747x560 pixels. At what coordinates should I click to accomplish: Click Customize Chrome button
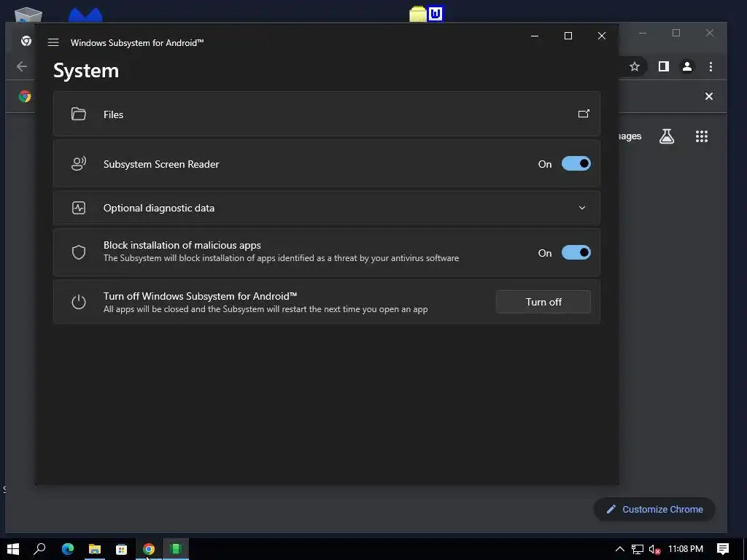click(654, 510)
